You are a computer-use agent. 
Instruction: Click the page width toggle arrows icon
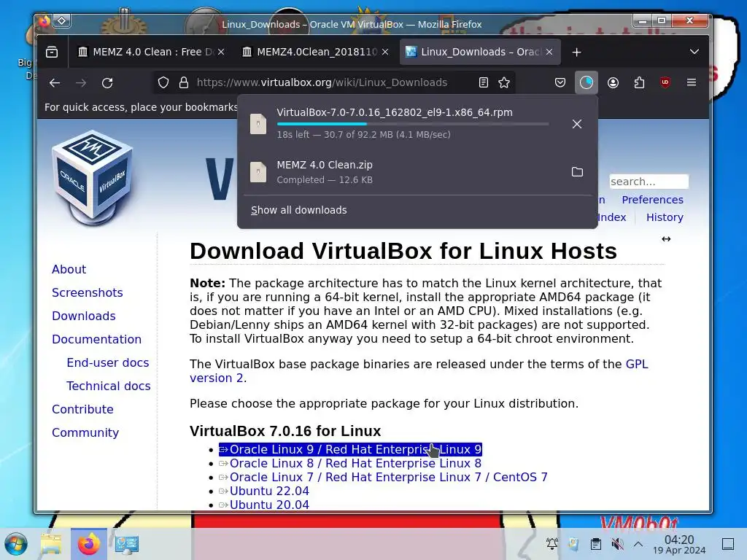[x=666, y=239]
